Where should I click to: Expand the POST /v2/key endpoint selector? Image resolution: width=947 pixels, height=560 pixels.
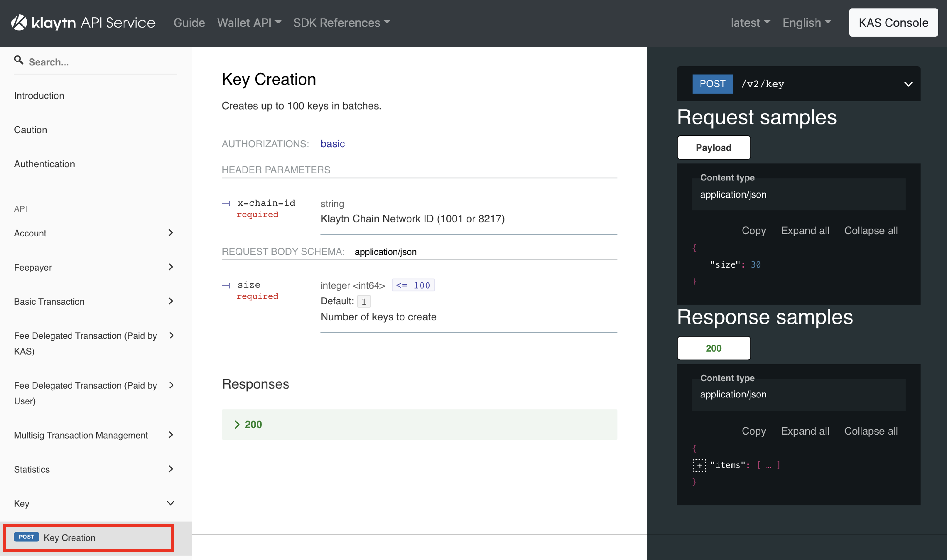pos(798,84)
